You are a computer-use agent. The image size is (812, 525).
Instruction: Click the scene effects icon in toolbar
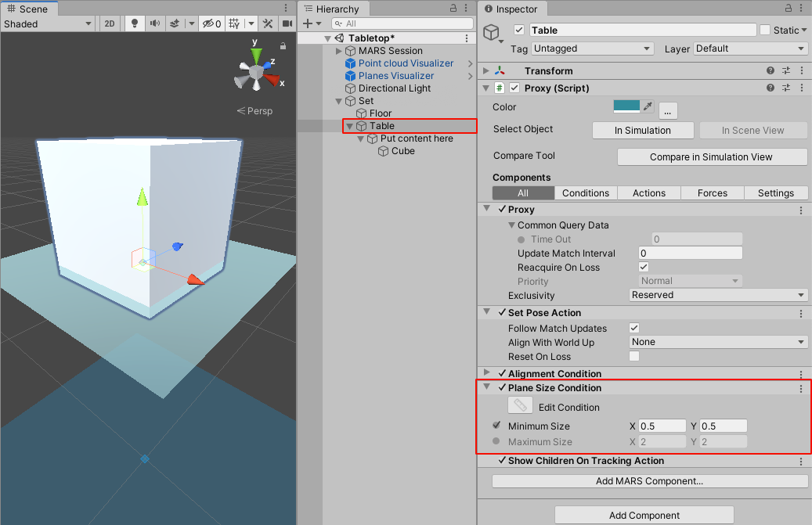(x=175, y=23)
